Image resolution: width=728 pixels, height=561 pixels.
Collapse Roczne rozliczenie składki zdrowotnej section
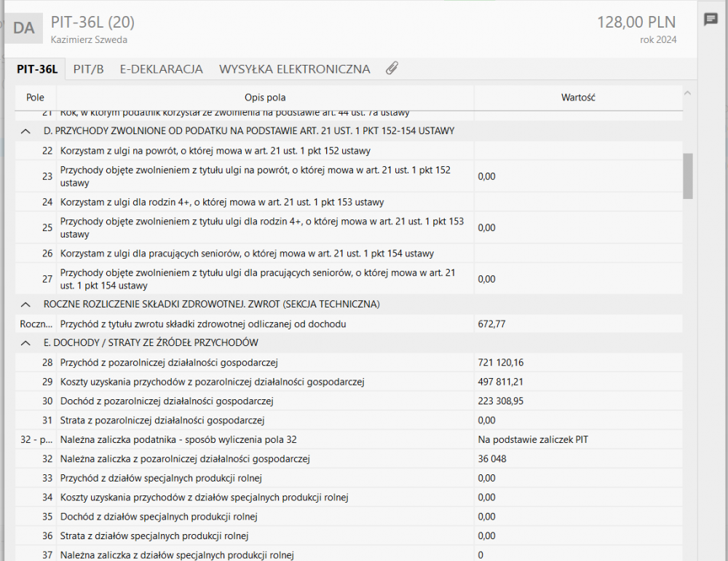tap(25, 304)
